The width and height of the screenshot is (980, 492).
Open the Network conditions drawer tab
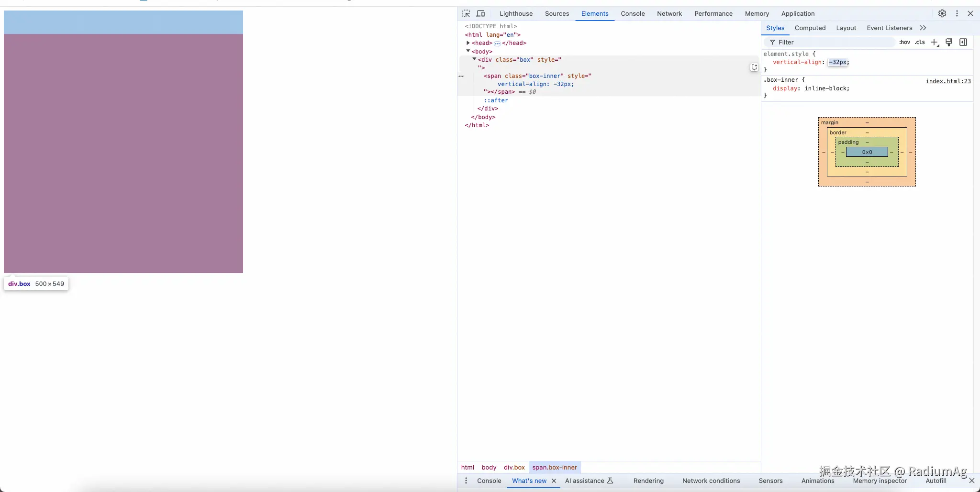point(711,481)
